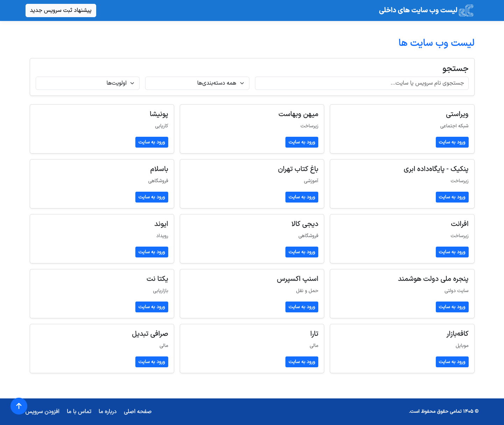Viewport: 504px width, 425px height.
Task: Open تماس با ما footer link
Action: click(79, 411)
